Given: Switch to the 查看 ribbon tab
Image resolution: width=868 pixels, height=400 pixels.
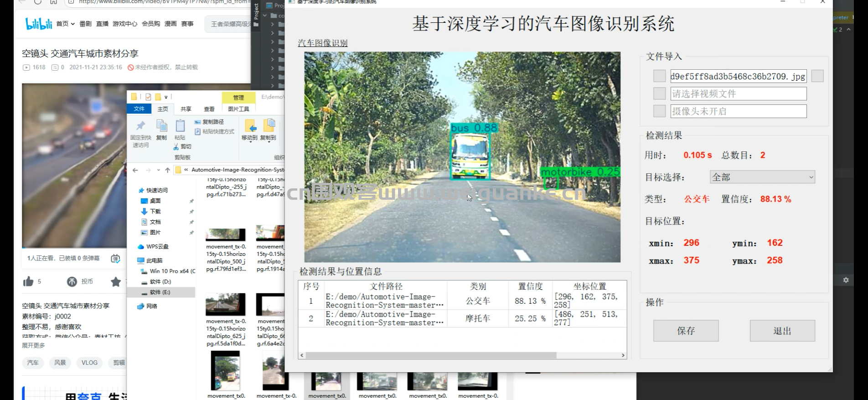Looking at the screenshot, I should [x=209, y=109].
